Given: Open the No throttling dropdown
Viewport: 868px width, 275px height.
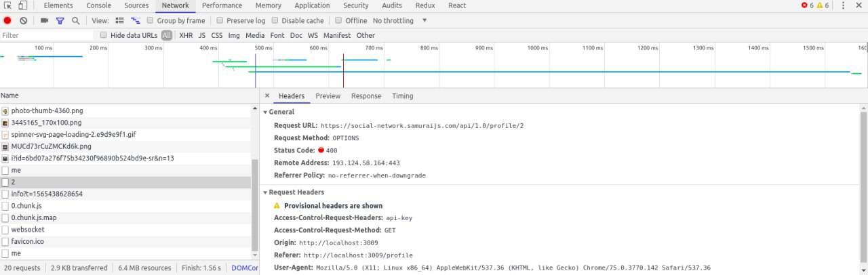Looking at the screenshot, I should point(400,21).
